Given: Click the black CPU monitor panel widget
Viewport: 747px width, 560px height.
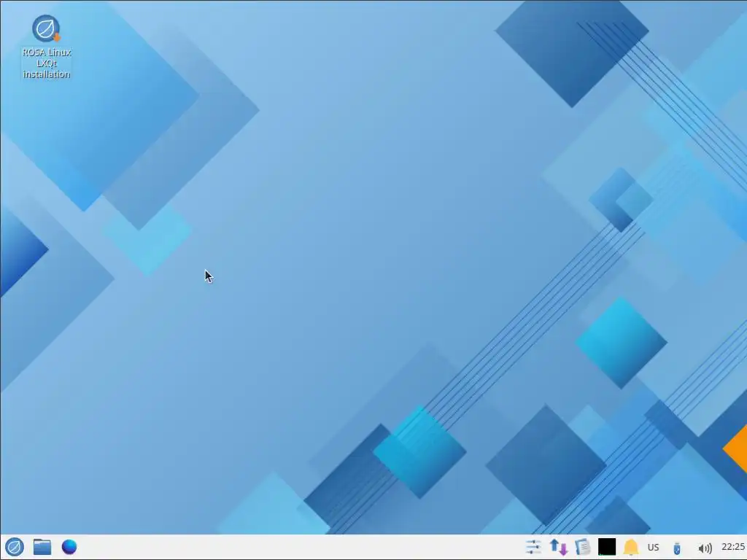Looking at the screenshot, I should [x=607, y=547].
